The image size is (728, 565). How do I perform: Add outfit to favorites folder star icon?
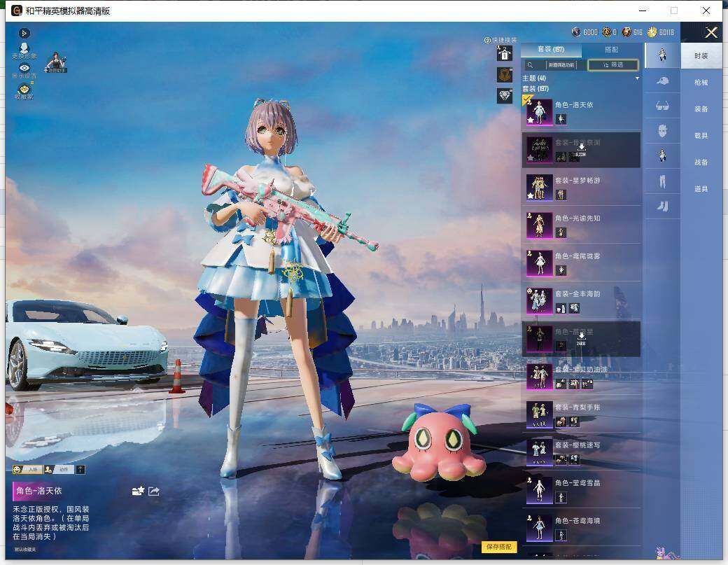pos(139,491)
